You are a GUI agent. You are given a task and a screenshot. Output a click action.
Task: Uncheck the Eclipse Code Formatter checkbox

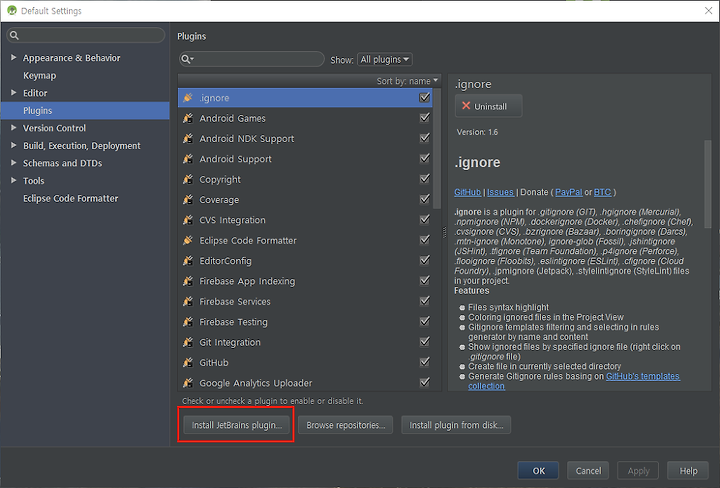(425, 240)
